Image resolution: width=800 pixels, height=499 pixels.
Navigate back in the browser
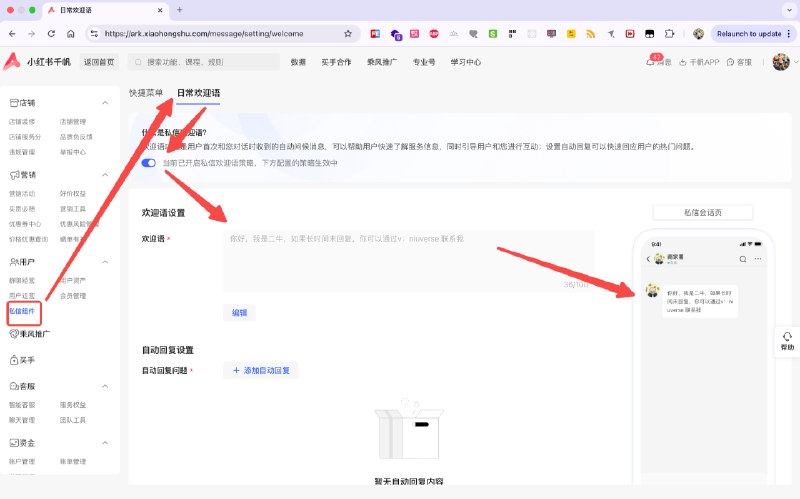click(12, 34)
